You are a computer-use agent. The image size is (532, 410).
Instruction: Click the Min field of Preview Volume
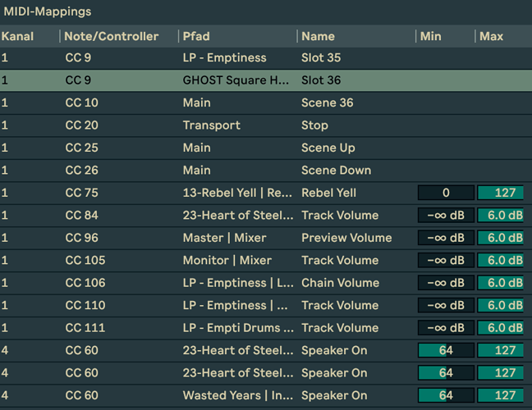[446, 238]
